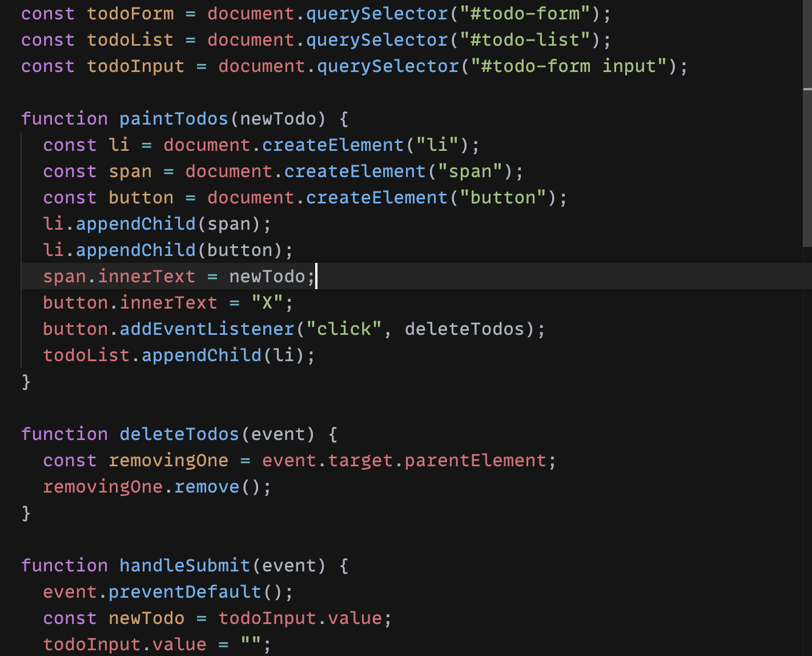Place cursor on todoInput constant declaration
812x656 pixels.
click(x=135, y=66)
